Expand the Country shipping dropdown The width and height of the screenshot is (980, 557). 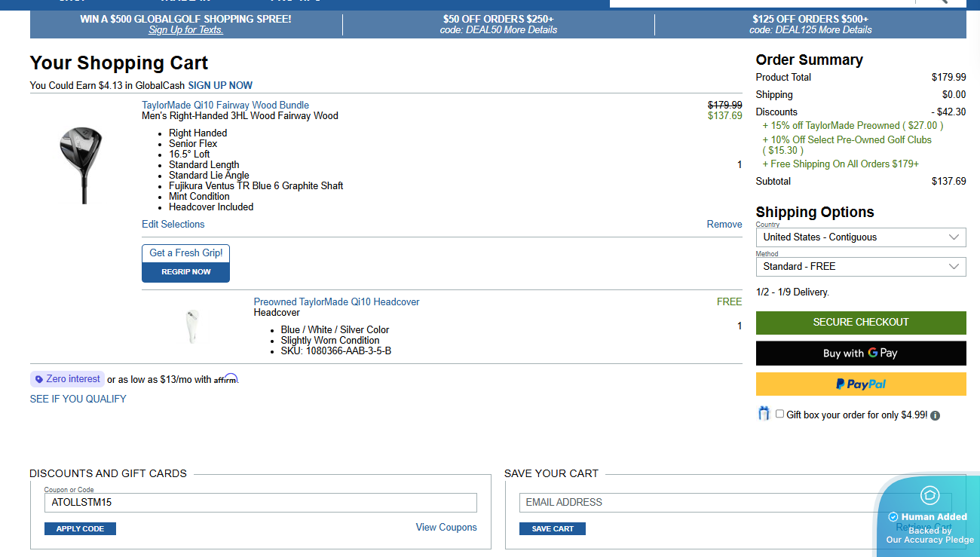860,237
